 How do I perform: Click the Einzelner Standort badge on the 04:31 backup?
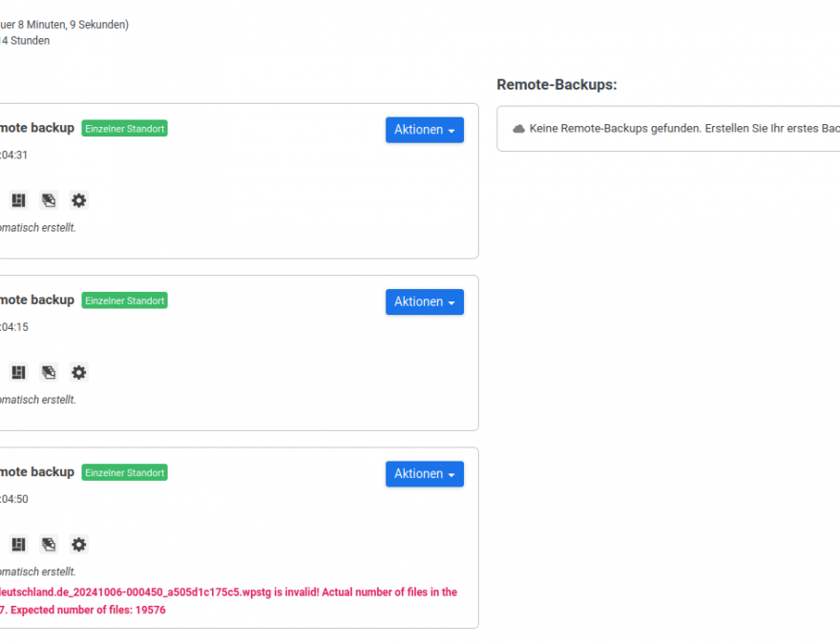pos(124,129)
